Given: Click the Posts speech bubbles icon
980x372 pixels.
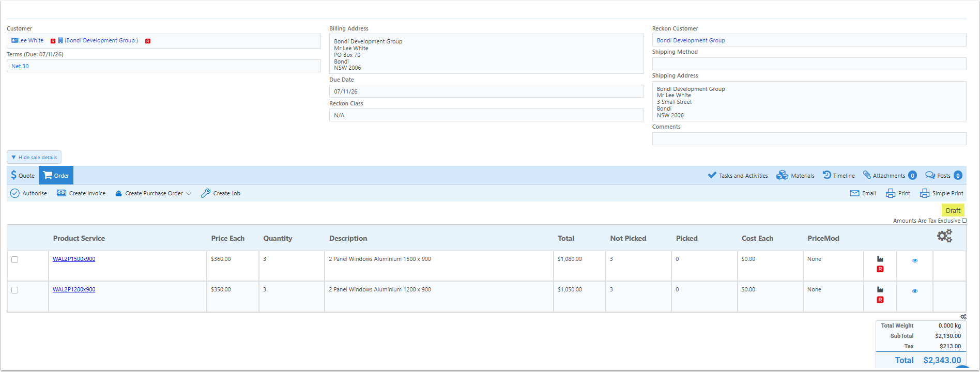Looking at the screenshot, I should [x=930, y=175].
